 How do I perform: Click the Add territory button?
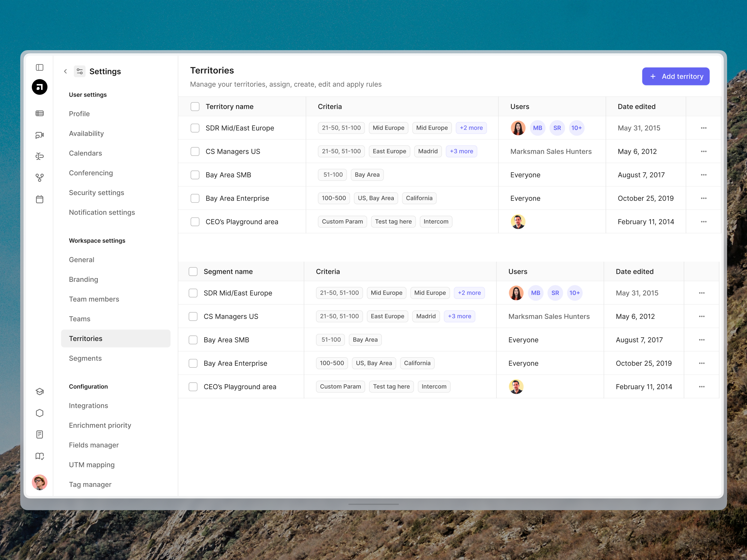coord(675,76)
